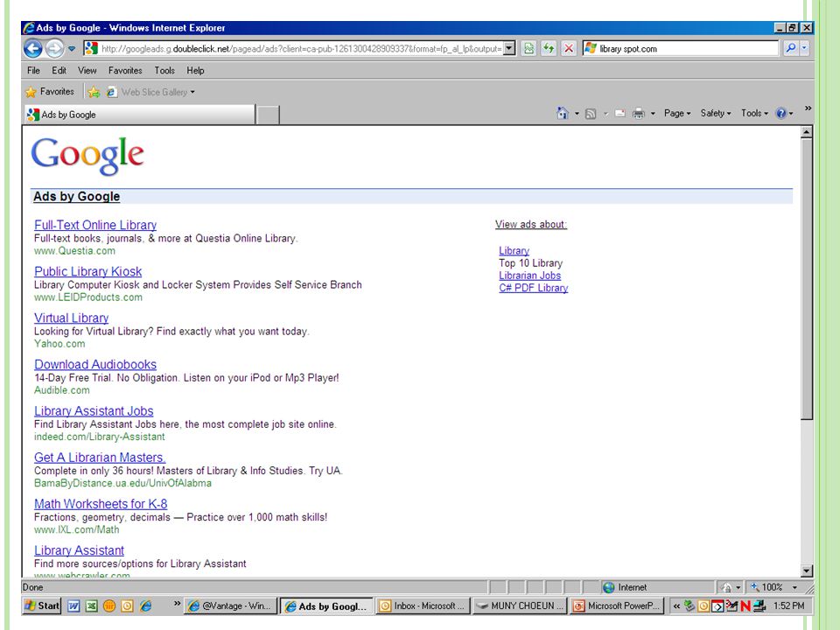Click the Top 10 Library text
Image resolution: width=840 pixels, height=630 pixels.
coord(530,263)
